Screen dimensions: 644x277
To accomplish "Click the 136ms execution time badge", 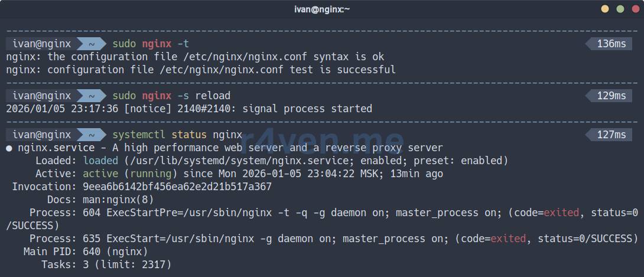I will [611, 44].
